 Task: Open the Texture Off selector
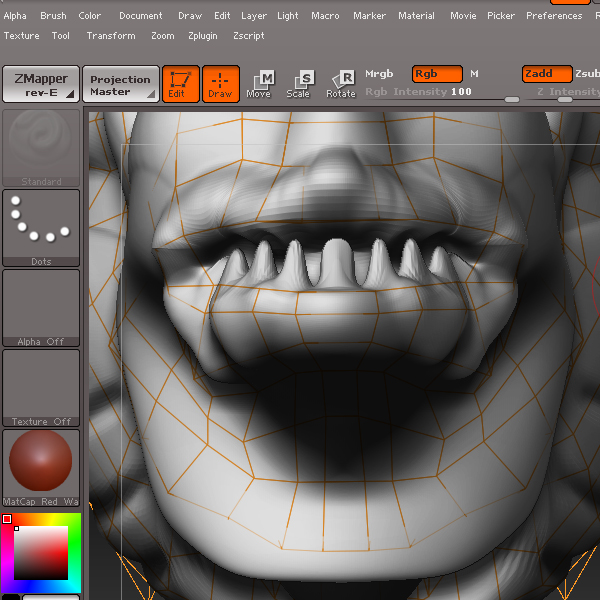point(41,388)
